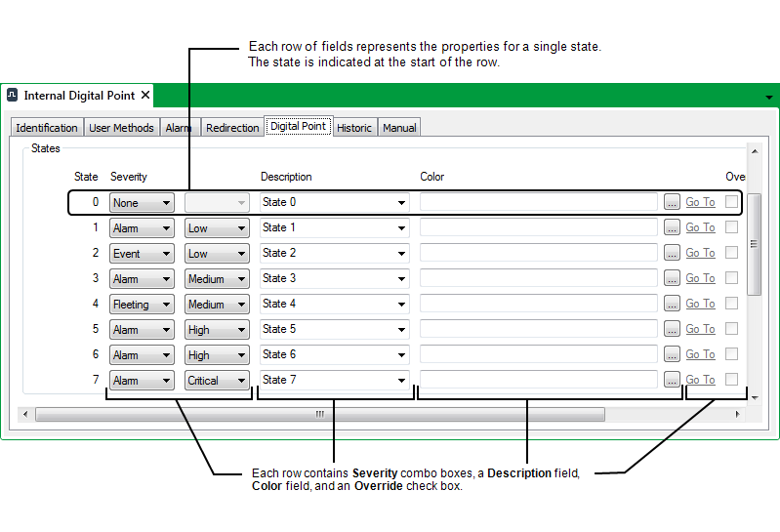Viewport: 780px width, 532px height.
Task: Click the vertical scrollbar up arrow
Action: [x=754, y=151]
